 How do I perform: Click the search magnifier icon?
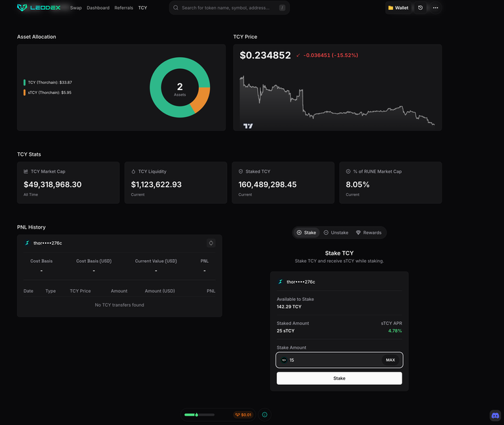coord(176,8)
